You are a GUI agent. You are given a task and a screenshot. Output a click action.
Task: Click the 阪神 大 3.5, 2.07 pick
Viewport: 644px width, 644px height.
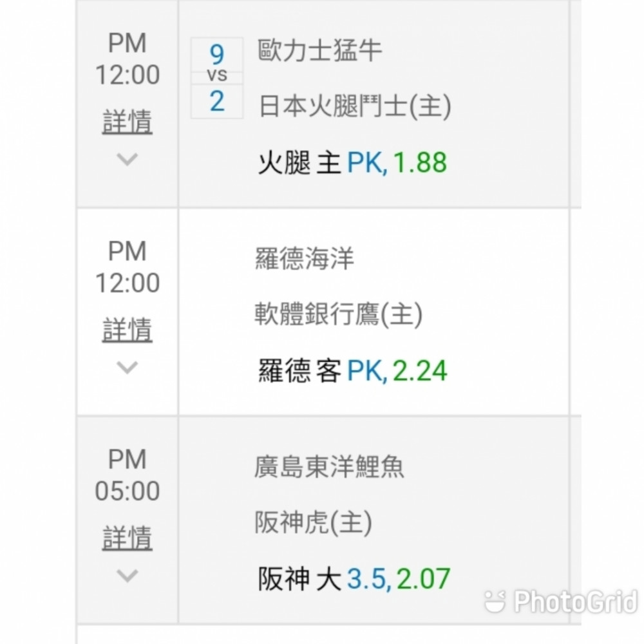tap(354, 579)
